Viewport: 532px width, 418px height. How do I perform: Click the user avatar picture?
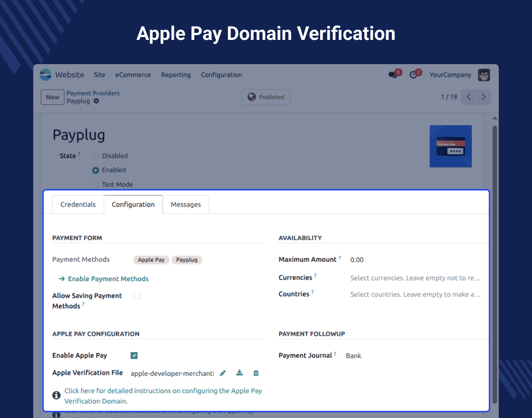pos(484,75)
